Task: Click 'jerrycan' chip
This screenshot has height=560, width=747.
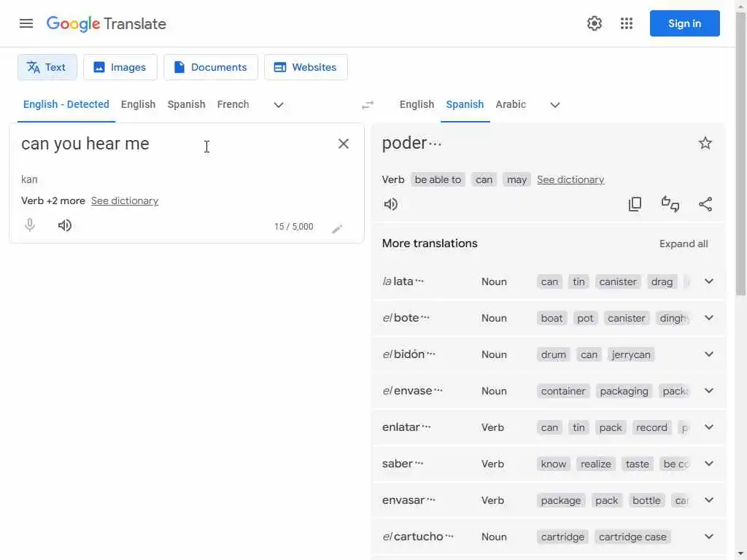Action: (x=631, y=355)
